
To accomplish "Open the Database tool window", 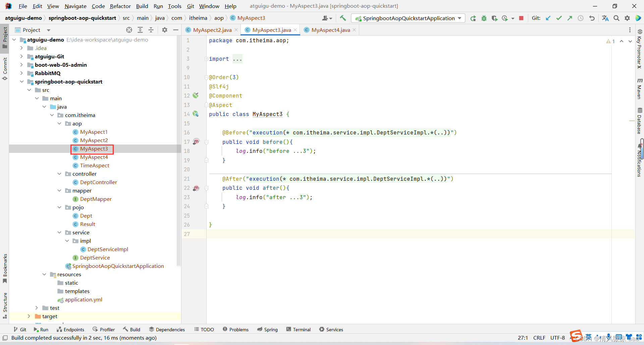I will pos(640,121).
